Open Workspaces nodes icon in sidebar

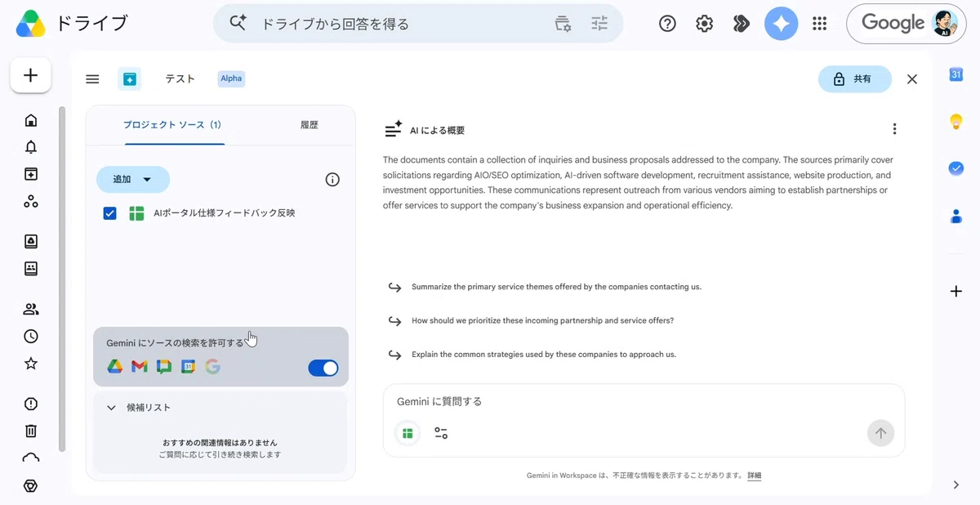[31, 201]
